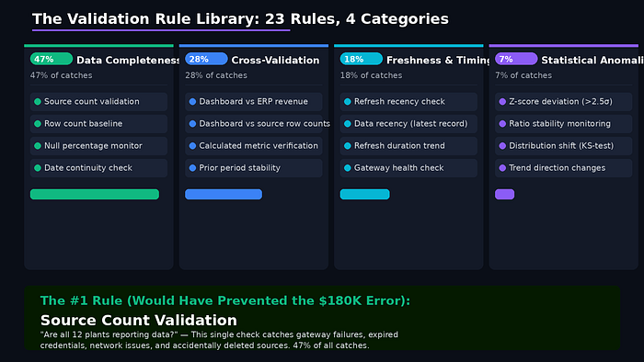Viewport: 644px width, 362px height.
Task: Click '47% of catches' subtitle
Action: pos(62,75)
